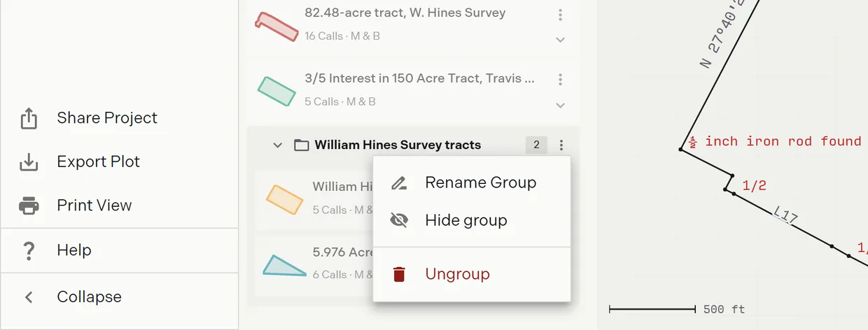Screen dimensions: 868x330
Task: Click the Share Project upload icon
Action: pos(29,118)
